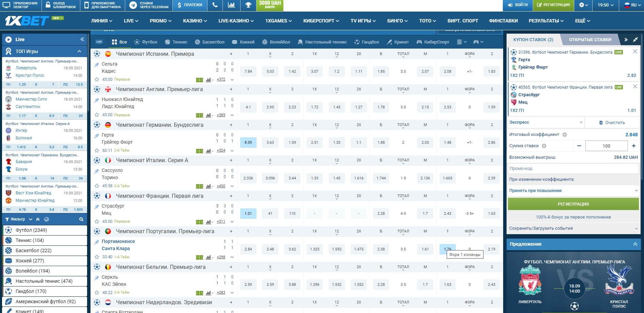Screen dimensions: 644x313
Task: Unpin coupon panel using pin icon
Action: tap(635, 39)
